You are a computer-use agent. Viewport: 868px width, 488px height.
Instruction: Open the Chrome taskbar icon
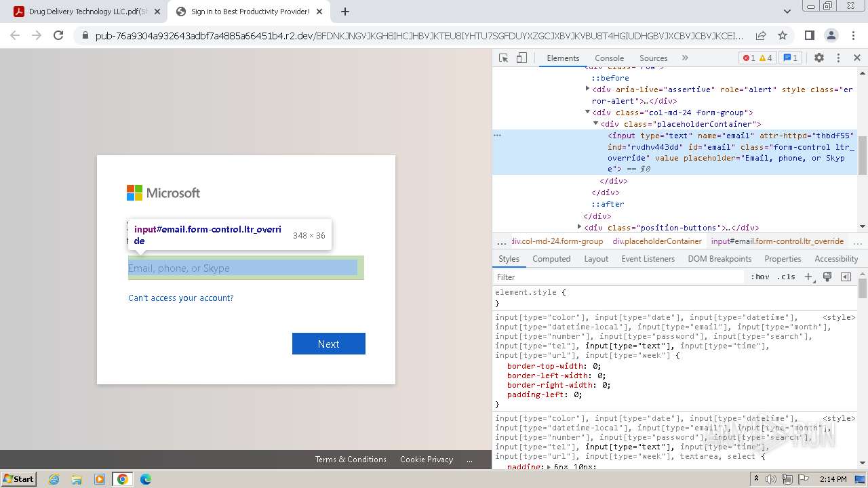click(x=123, y=479)
